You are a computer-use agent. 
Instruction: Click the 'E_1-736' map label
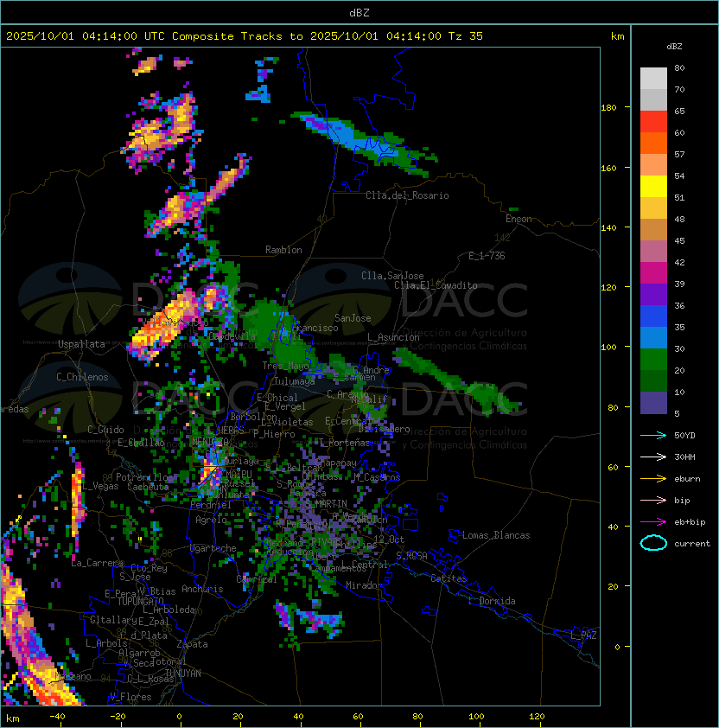(487, 256)
